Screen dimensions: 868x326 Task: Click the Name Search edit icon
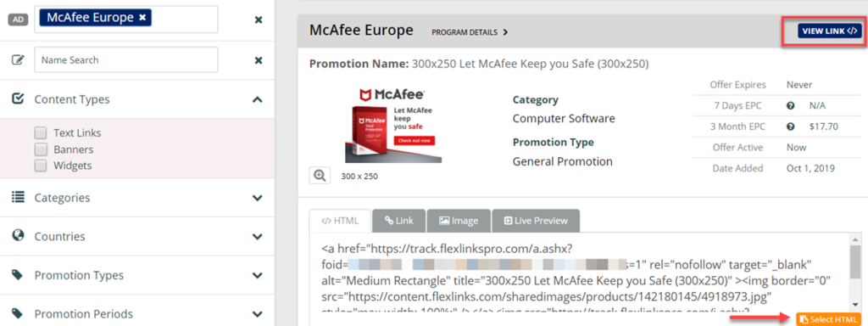19,60
